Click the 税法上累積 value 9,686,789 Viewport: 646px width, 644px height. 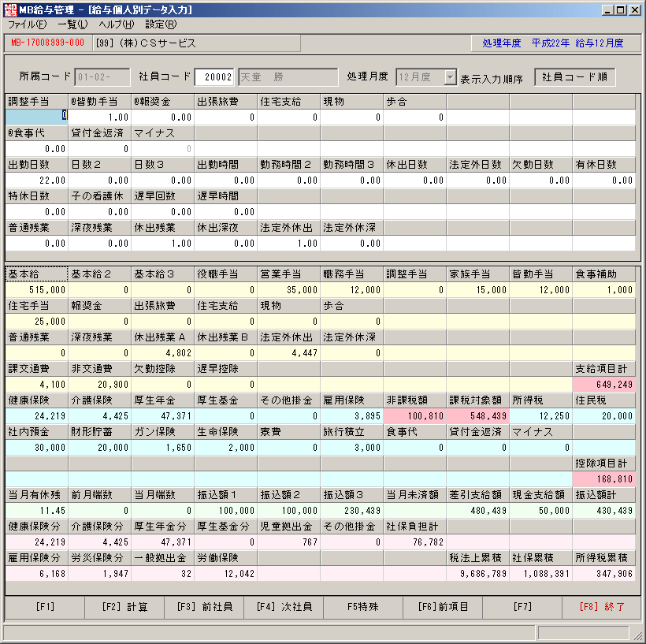pos(478,574)
